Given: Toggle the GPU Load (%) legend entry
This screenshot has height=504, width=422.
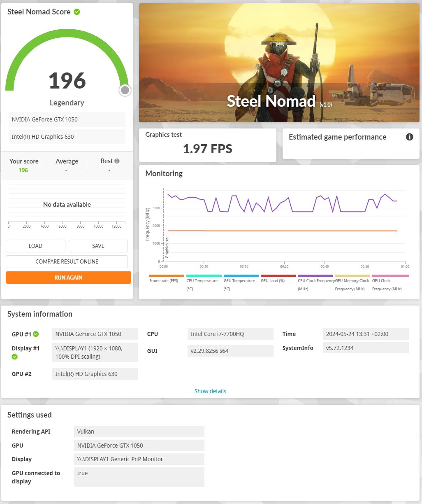Looking at the screenshot, I should 278,279.
